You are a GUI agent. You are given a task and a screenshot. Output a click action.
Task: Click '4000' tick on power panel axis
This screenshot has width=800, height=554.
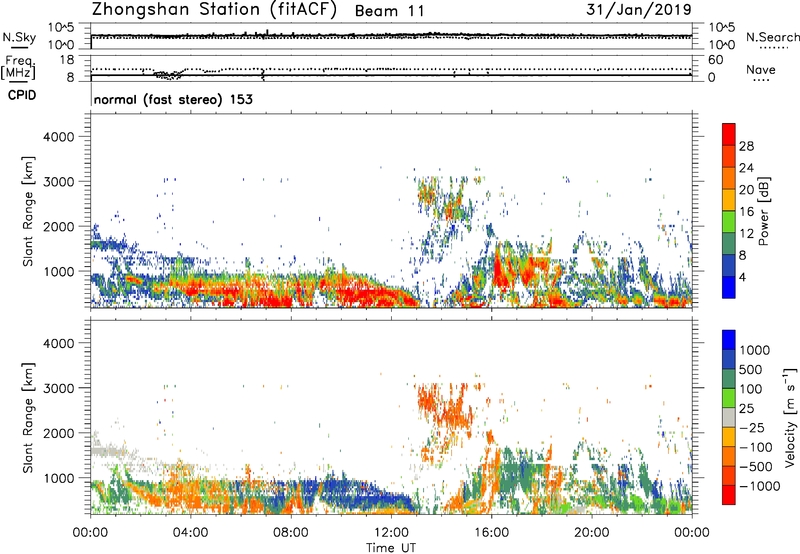tap(59, 137)
